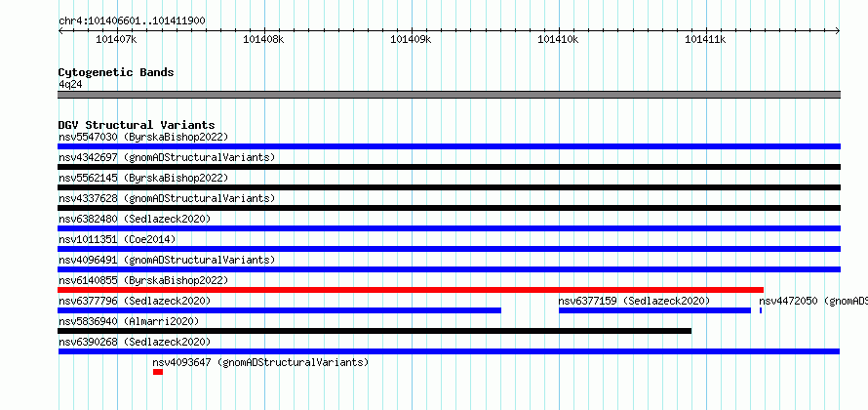
Task: Click the ruler's left arrow end
Action: [x=60, y=31]
